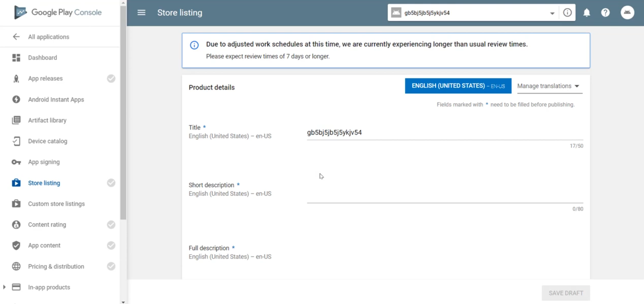
Task: Open the Manage translations dropdown
Action: point(548,86)
